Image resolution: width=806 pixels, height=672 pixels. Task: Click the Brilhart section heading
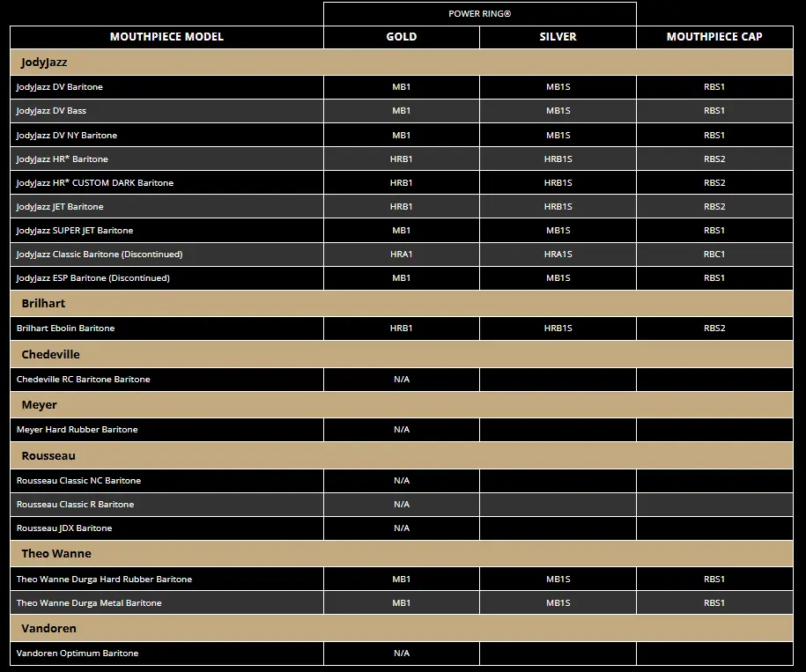click(x=43, y=303)
